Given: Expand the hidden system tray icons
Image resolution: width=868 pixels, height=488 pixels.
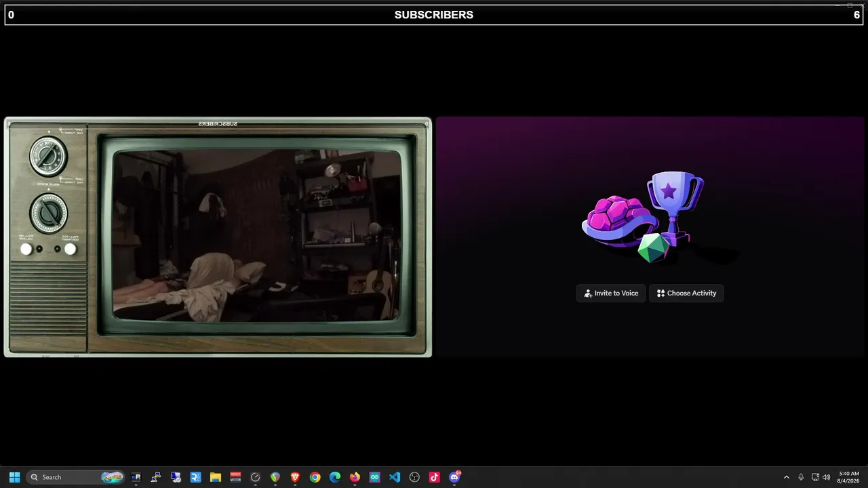Looking at the screenshot, I should [x=787, y=477].
